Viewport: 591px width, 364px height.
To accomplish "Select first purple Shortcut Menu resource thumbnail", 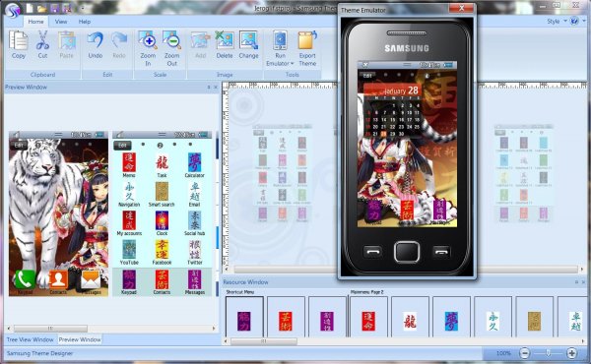I will point(244,317).
